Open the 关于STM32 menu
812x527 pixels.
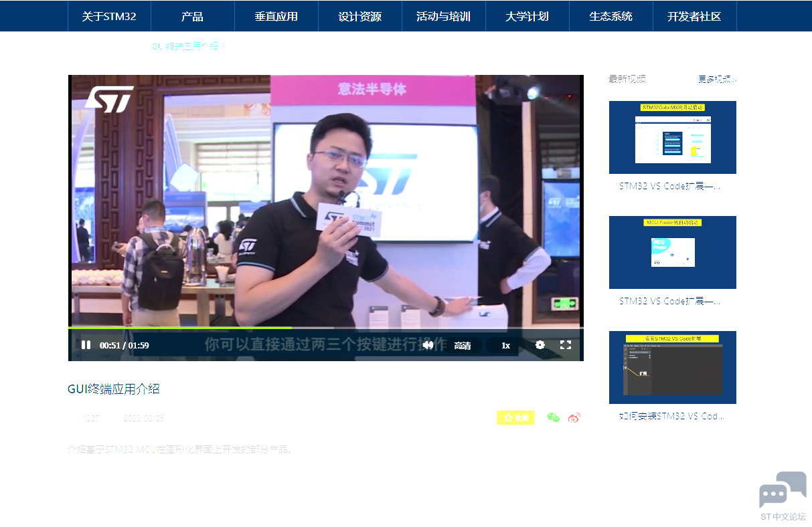pos(109,16)
